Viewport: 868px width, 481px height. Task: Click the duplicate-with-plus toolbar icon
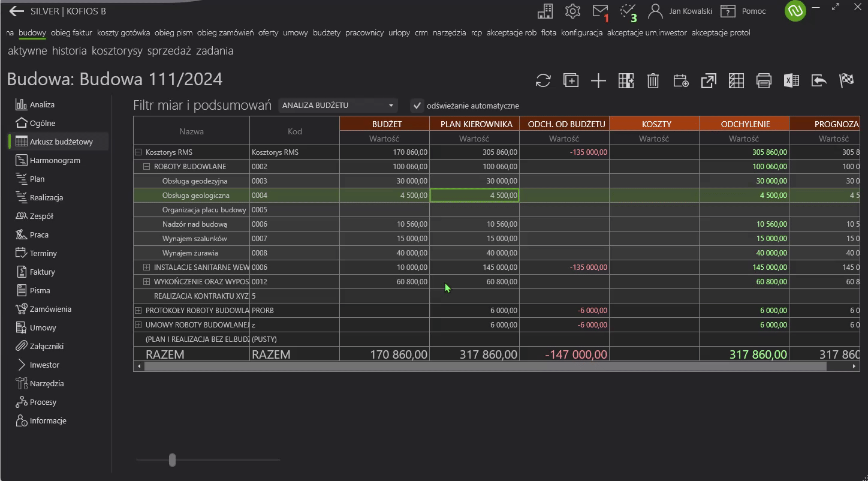(x=571, y=80)
